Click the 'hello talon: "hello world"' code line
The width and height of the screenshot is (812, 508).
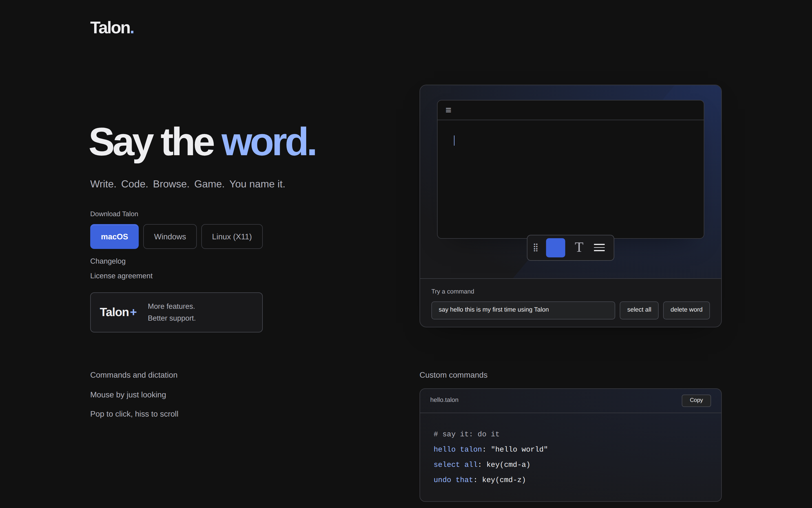pos(491,449)
